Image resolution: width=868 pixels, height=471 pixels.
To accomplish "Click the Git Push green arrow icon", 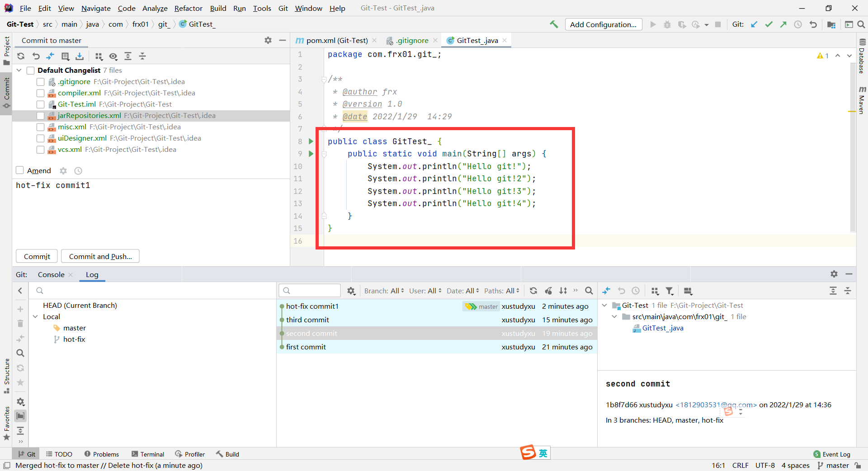I will pos(783,24).
